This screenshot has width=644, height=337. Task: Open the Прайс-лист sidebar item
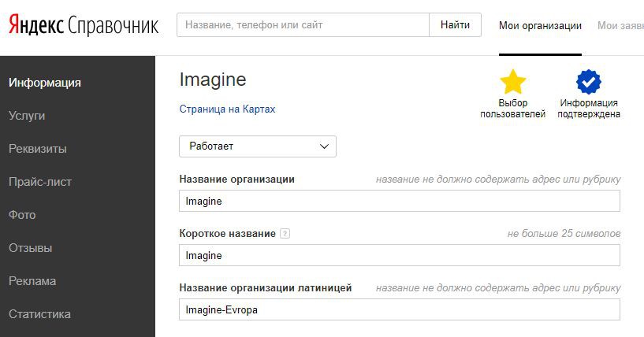point(40,182)
